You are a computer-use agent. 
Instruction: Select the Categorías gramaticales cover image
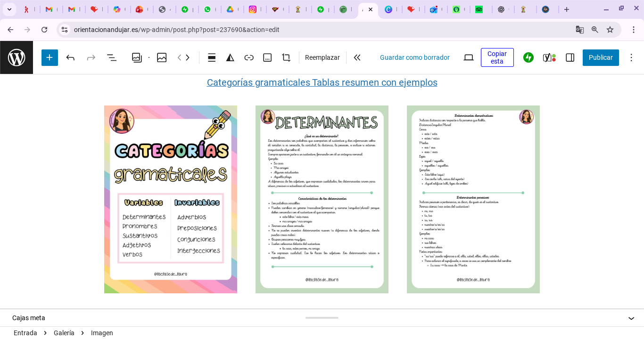(x=171, y=199)
